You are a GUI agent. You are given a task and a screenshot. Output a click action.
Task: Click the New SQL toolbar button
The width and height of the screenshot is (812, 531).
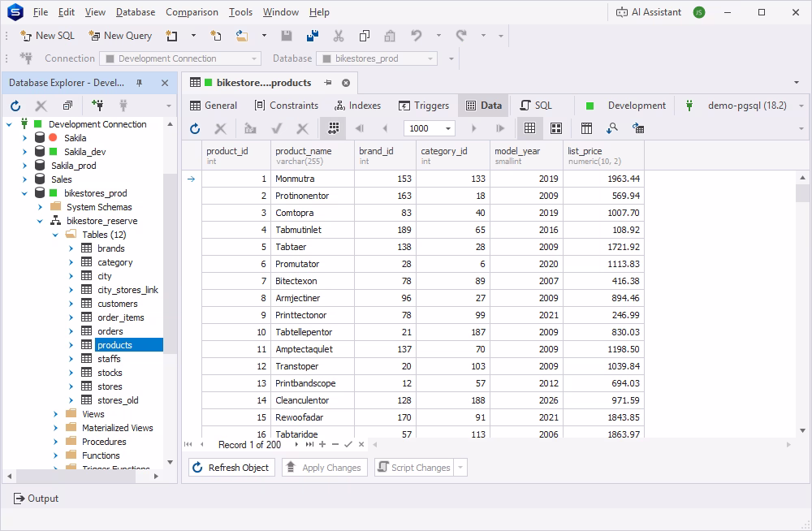click(x=47, y=36)
